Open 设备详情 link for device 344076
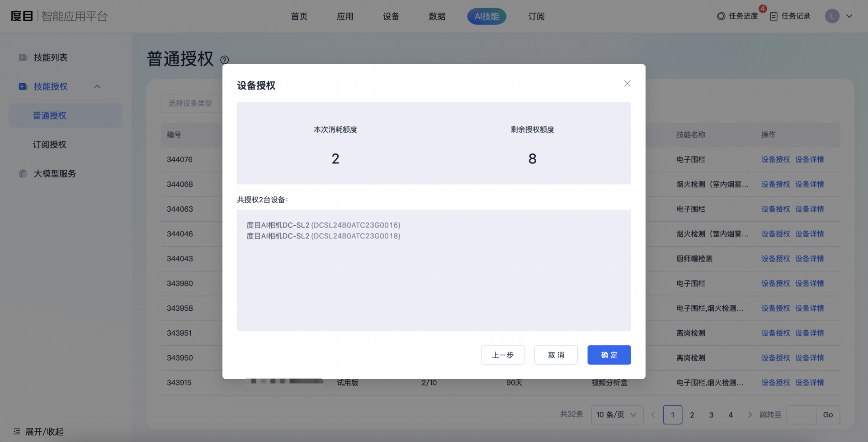Image resolution: width=868 pixels, height=442 pixels. (810, 159)
